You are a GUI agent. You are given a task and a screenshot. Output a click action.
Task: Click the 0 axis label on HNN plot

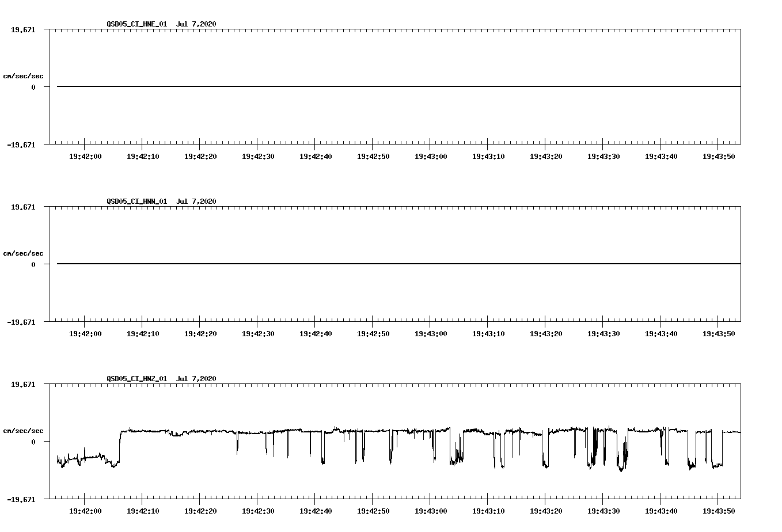point(33,264)
